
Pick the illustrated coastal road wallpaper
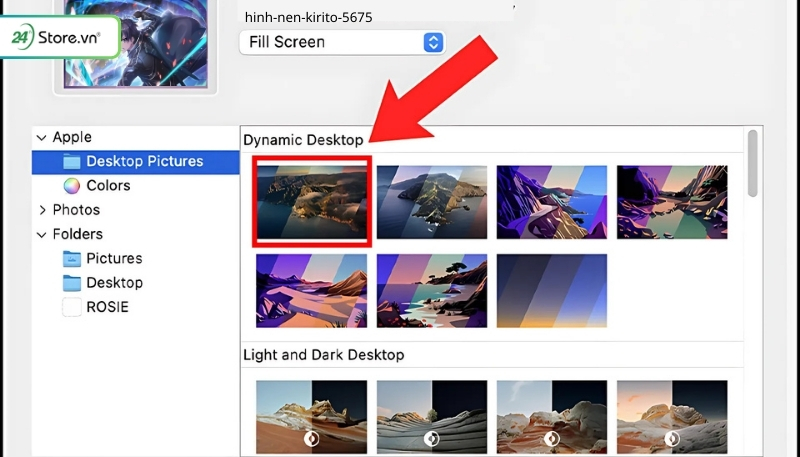coord(552,201)
